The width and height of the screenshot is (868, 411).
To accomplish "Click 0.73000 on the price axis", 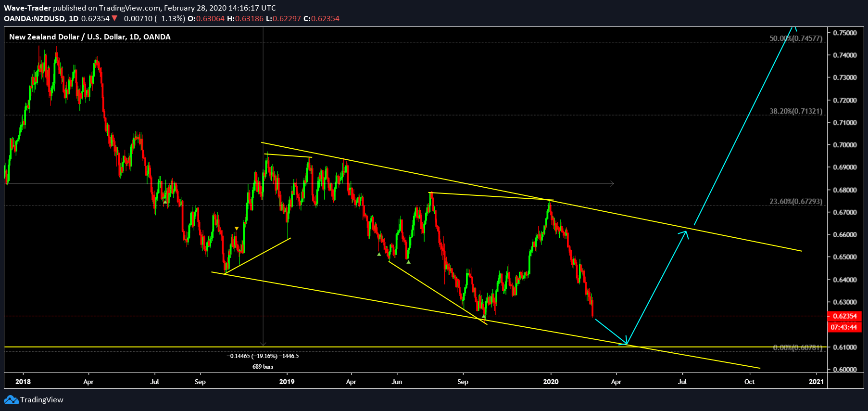I will (845, 77).
